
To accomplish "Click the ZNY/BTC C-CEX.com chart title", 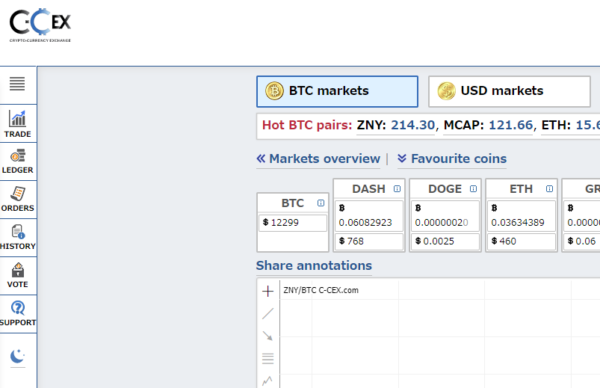I will pyautogui.click(x=321, y=290).
